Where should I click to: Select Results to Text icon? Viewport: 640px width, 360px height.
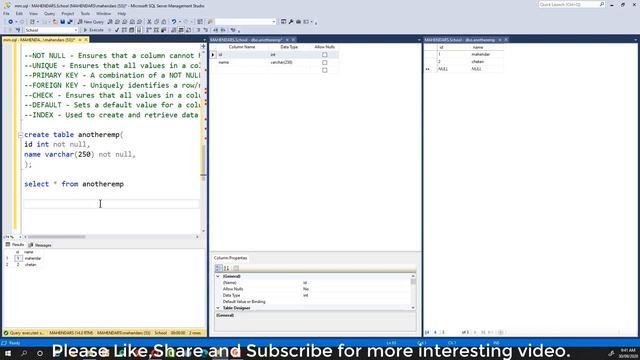coord(174,30)
